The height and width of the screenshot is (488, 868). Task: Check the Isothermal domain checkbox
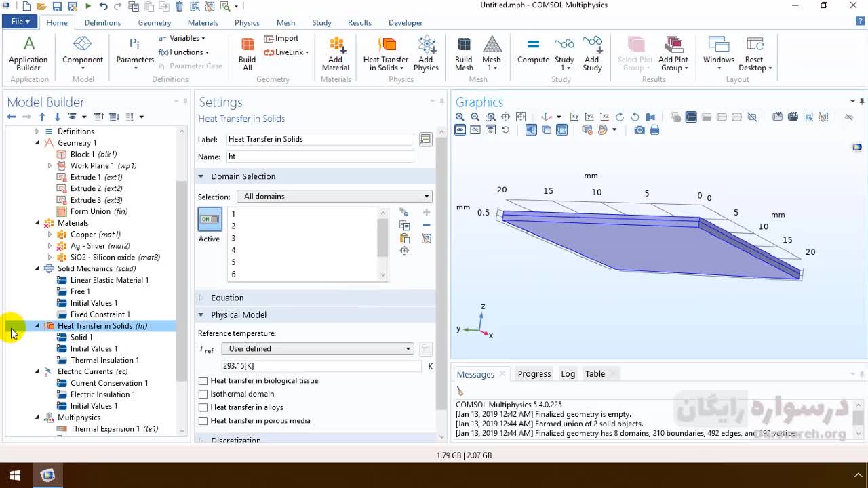pyautogui.click(x=203, y=394)
